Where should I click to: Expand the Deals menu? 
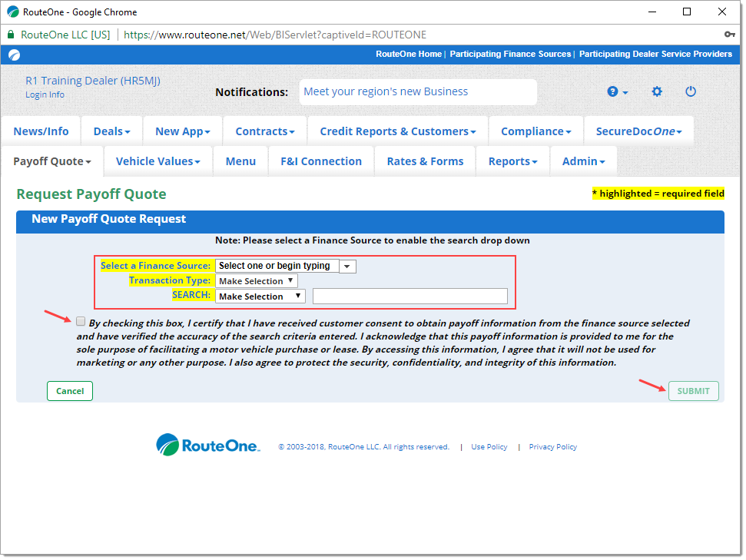tap(112, 131)
